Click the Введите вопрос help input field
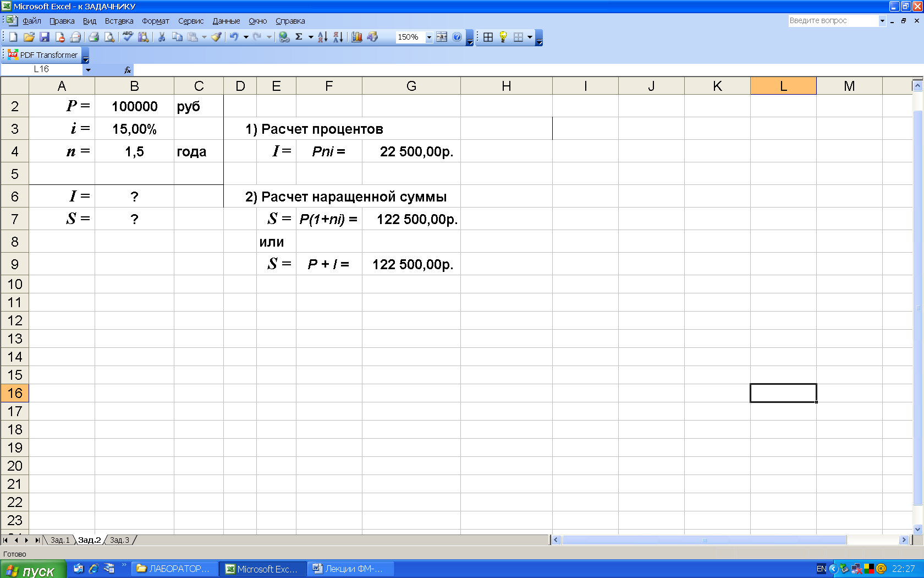This screenshot has height=578, width=924. (x=833, y=21)
